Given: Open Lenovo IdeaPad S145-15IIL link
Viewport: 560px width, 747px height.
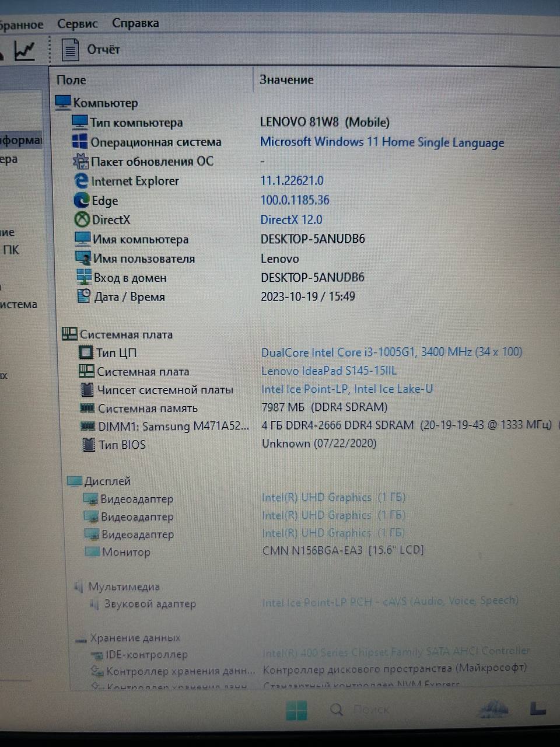Looking at the screenshot, I should tap(329, 371).
